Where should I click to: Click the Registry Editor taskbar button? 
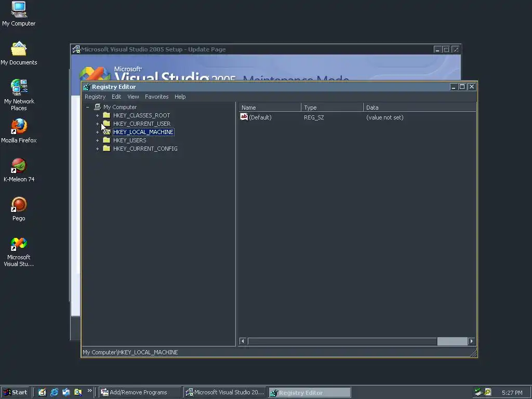pyautogui.click(x=310, y=393)
